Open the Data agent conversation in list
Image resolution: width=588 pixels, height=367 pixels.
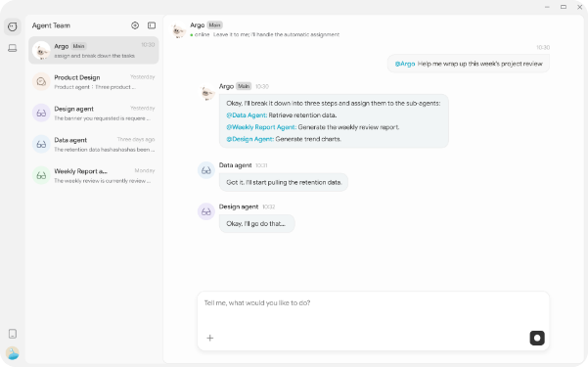pyautogui.click(x=94, y=144)
